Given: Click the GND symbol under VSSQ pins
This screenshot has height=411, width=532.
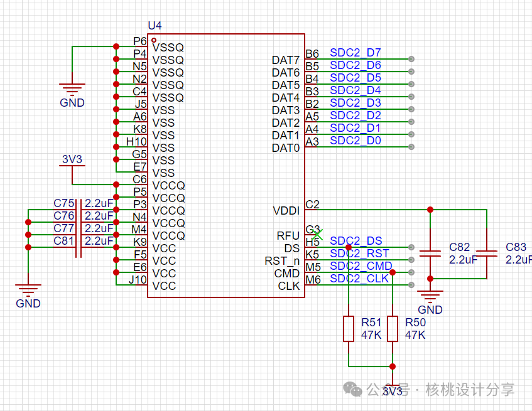Looking at the screenshot, I should pyautogui.click(x=72, y=89).
